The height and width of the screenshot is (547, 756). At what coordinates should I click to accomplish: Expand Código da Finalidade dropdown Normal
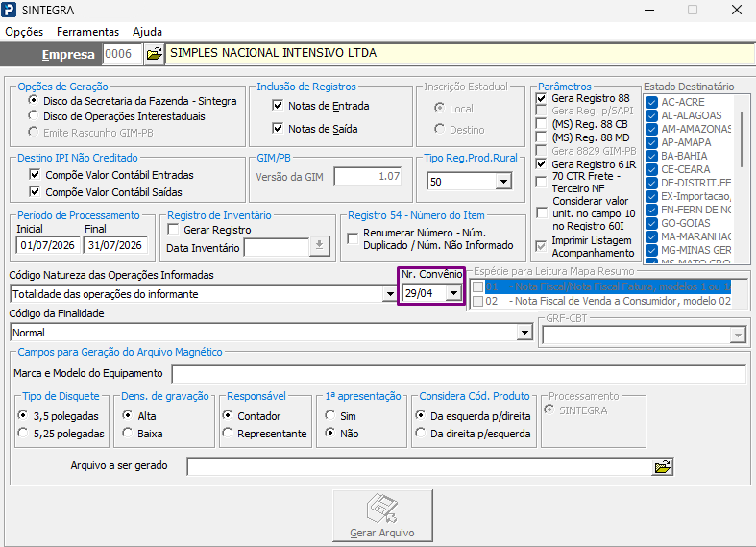[524, 333]
